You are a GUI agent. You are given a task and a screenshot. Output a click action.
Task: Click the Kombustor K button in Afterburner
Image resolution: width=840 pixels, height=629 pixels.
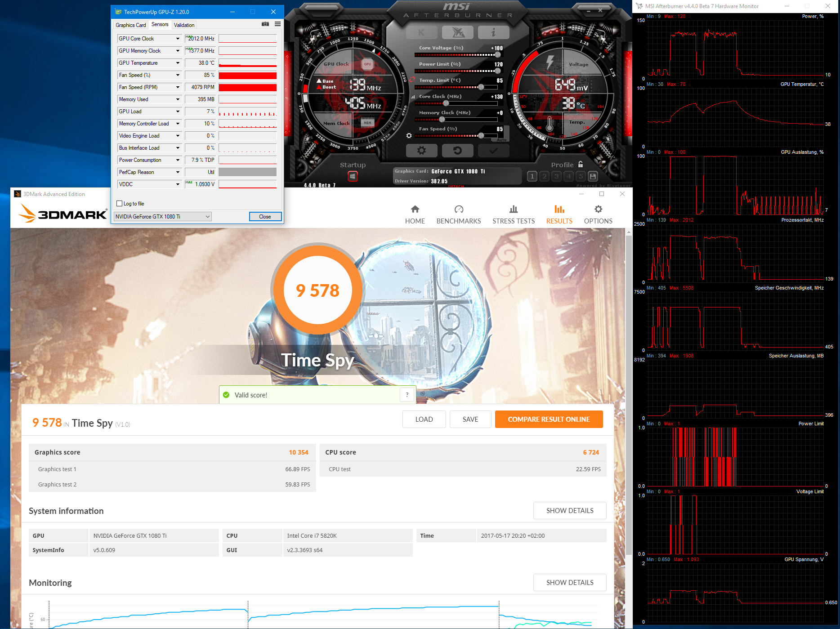point(421,32)
